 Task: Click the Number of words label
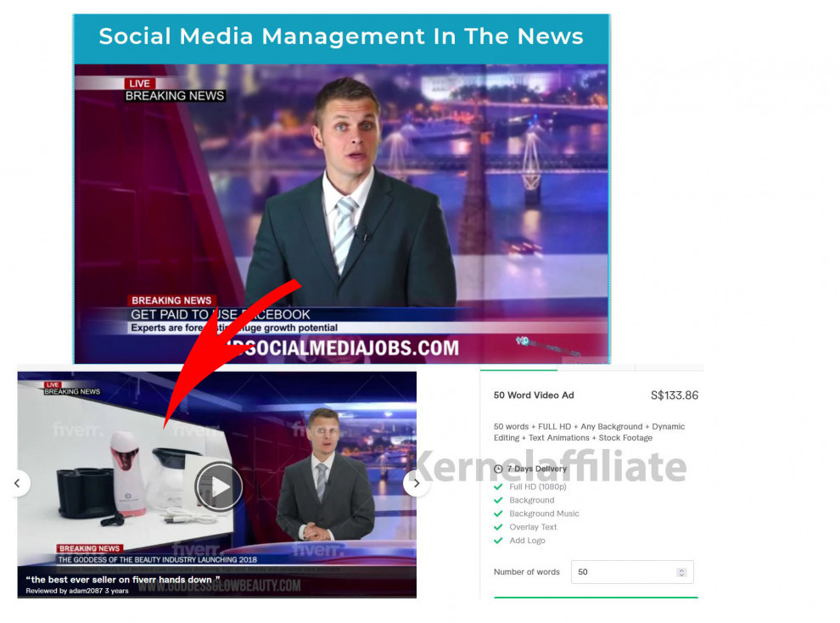click(527, 572)
